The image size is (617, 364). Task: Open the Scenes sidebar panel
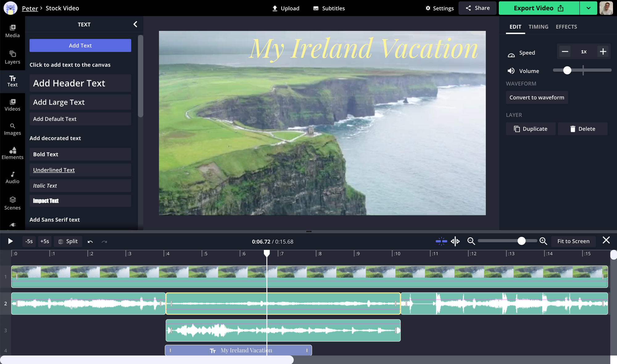click(x=12, y=203)
